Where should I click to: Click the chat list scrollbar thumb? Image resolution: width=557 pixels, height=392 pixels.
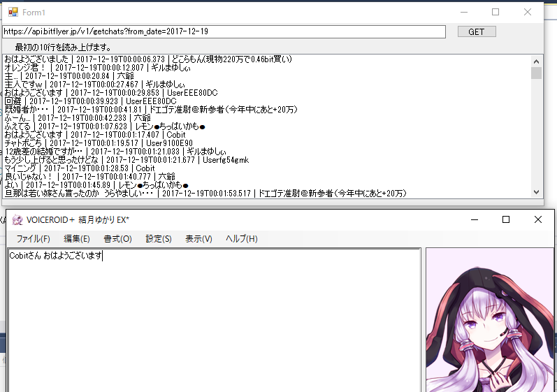[537, 73]
